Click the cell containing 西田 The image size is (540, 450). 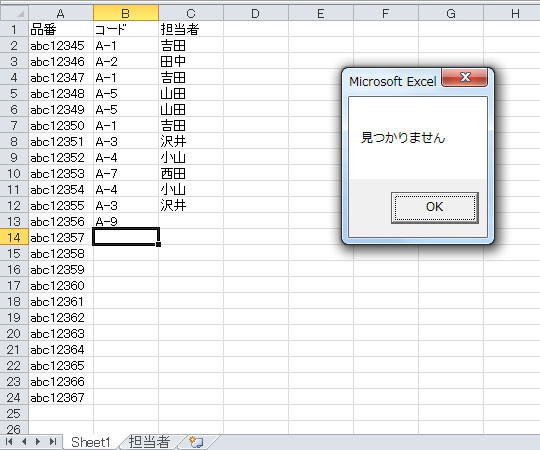tap(191, 174)
